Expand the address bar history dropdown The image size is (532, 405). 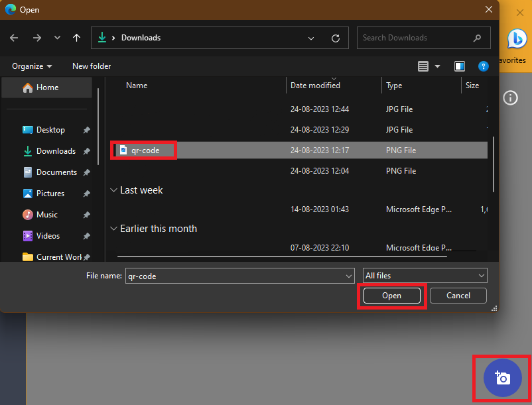click(311, 38)
